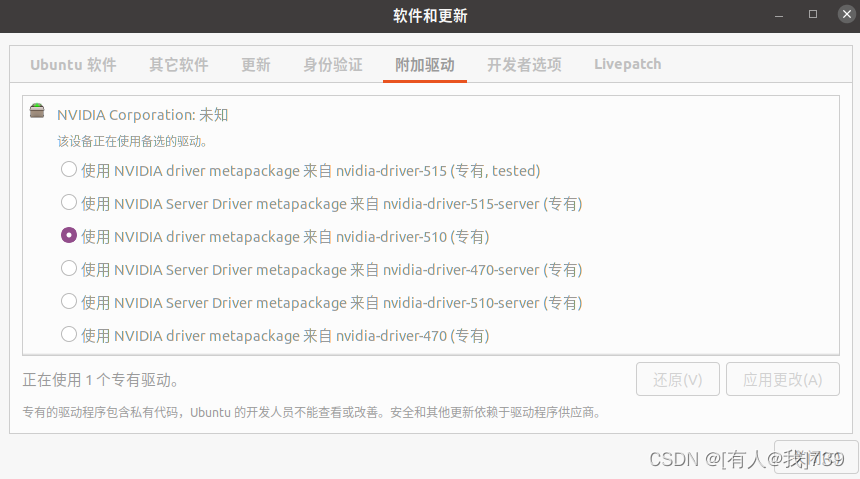Viewport: 860px width, 479px height.
Task: Switch to the 其它软件 tab
Action: (179, 65)
